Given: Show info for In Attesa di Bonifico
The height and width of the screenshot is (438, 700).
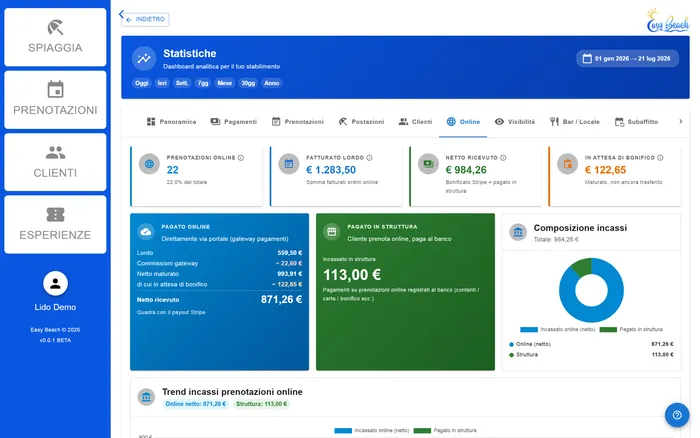Looking at the screenshot, I should (x=660, y=158).
